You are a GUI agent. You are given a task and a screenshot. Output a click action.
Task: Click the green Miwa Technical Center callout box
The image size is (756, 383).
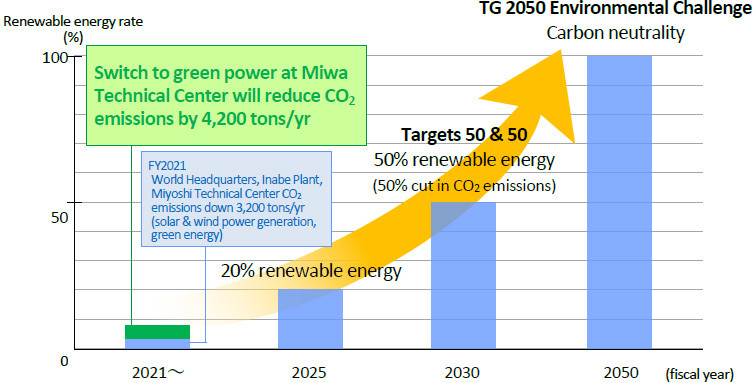click(226, 96)
